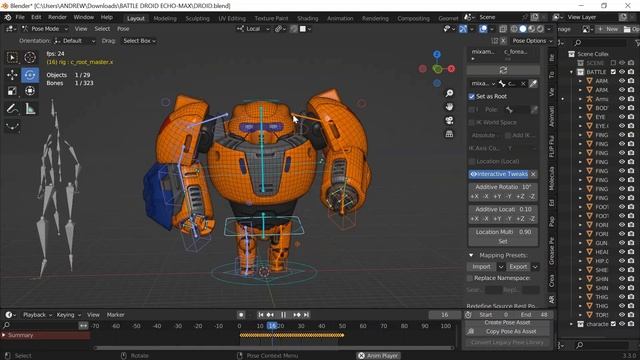
Task: Expand the character collection
Action: tap(572, 324)
